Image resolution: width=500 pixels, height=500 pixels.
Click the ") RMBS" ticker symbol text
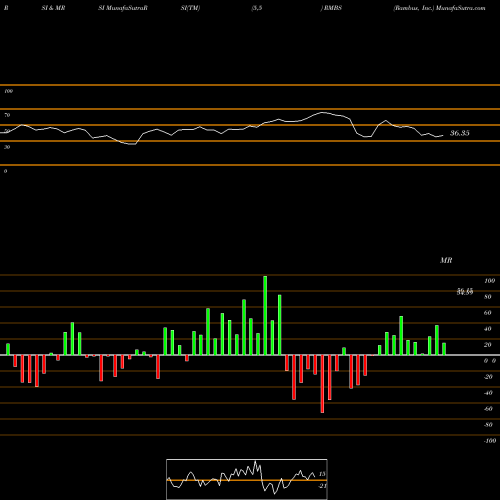pos(331,8)
